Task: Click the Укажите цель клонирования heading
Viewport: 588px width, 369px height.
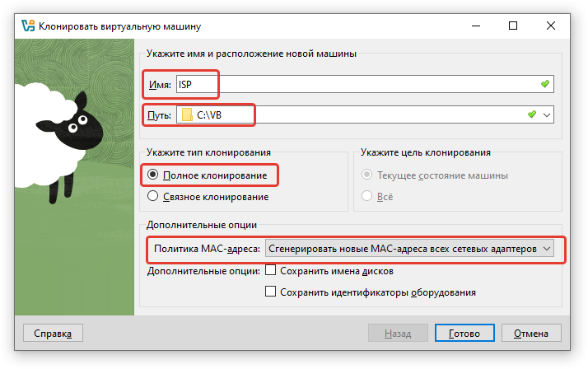Action: pyautogui.click(x=426, y=152)
